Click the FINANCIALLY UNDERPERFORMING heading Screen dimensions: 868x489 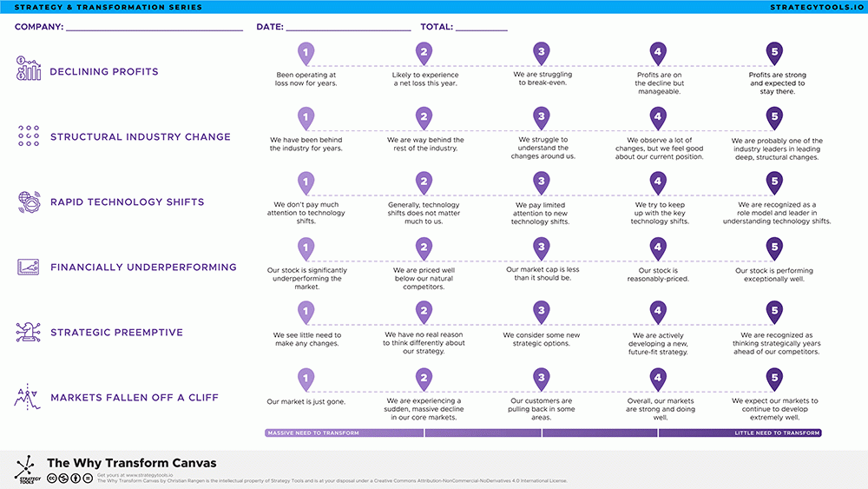coord(143,267)
